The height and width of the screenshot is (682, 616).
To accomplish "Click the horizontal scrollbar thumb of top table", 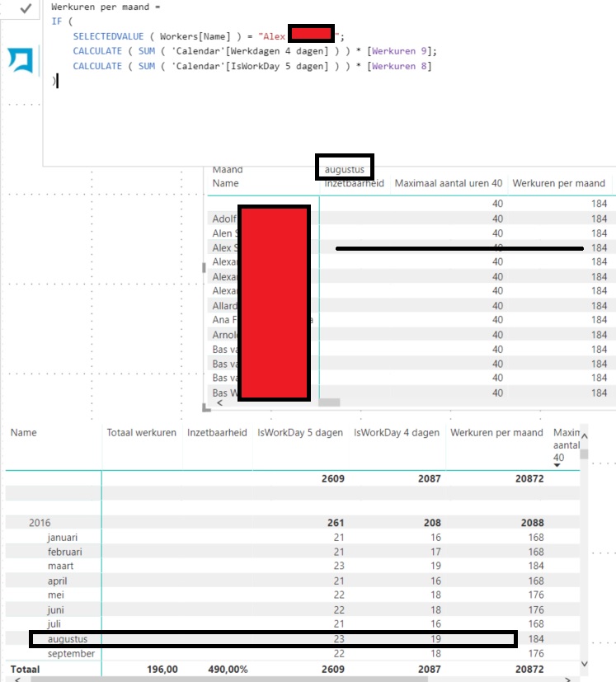I will click(x=329, y=402).
